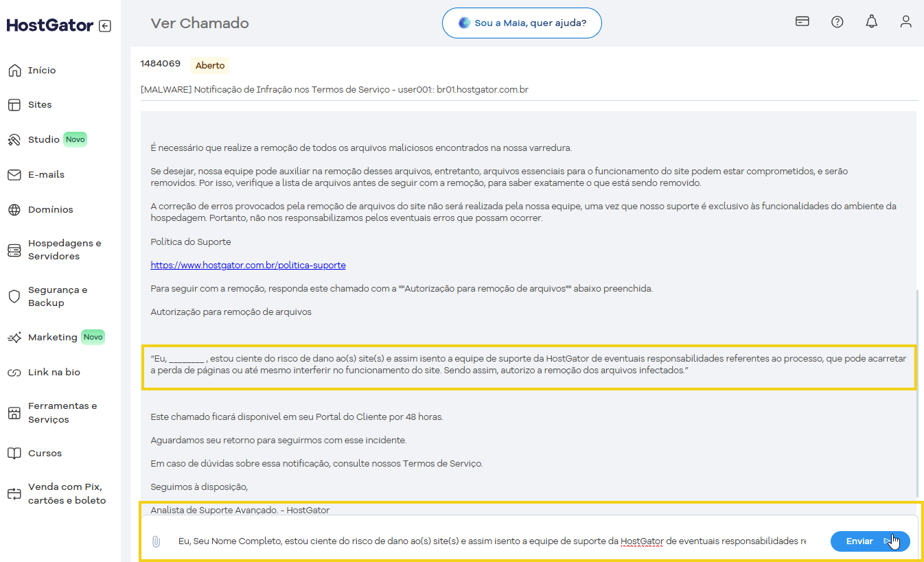This screenshot has height=562, width=924.
Task: Click the Maia assistant orb icon
Action: pos(465,23)
